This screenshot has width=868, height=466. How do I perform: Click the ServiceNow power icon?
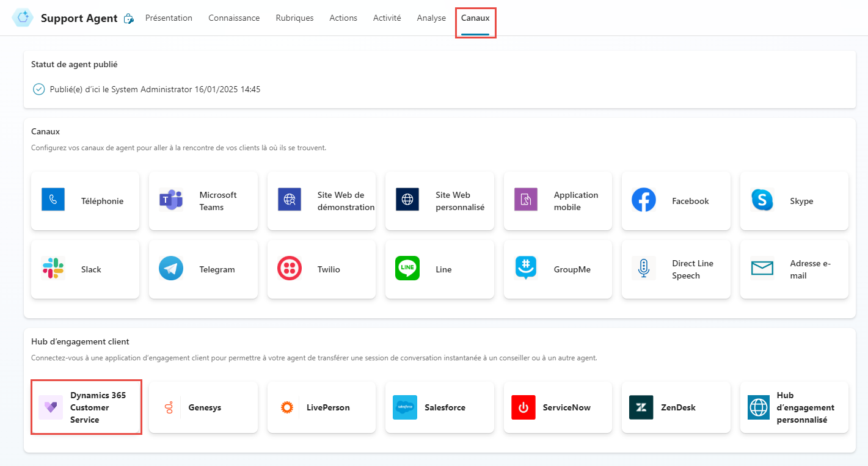click(x=523, y=407)
